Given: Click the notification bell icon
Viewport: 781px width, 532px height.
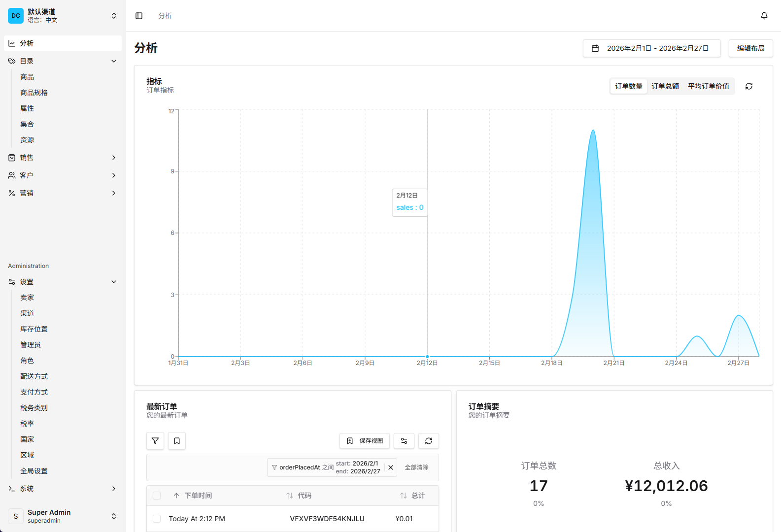Looking at the screenshot, I should [x=764, y=16].
